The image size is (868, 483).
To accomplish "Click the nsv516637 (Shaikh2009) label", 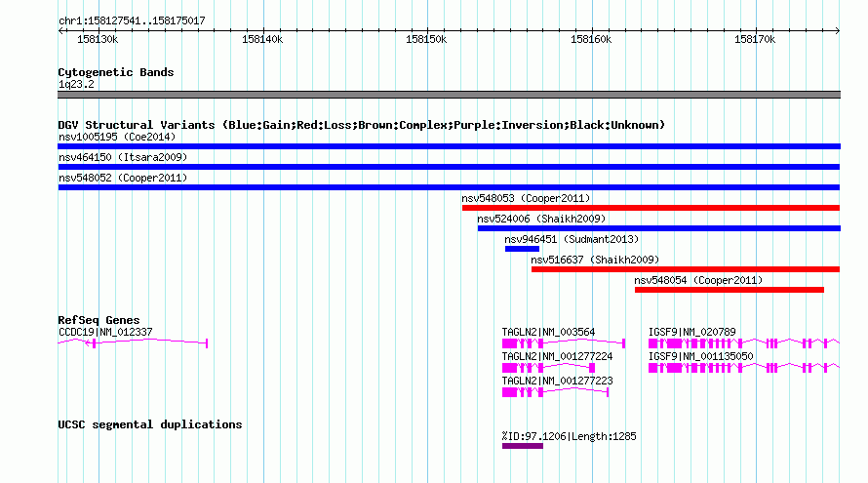I will [x=595, y=260].
